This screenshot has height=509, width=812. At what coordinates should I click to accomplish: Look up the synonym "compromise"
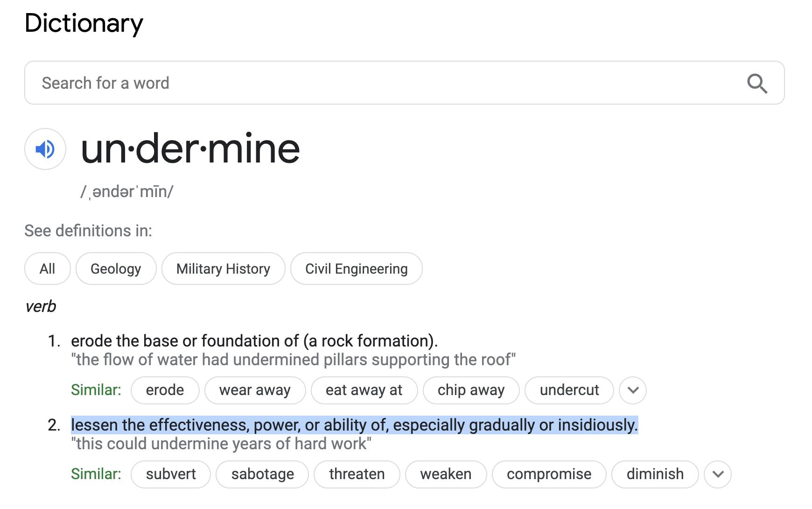[549, 474]
